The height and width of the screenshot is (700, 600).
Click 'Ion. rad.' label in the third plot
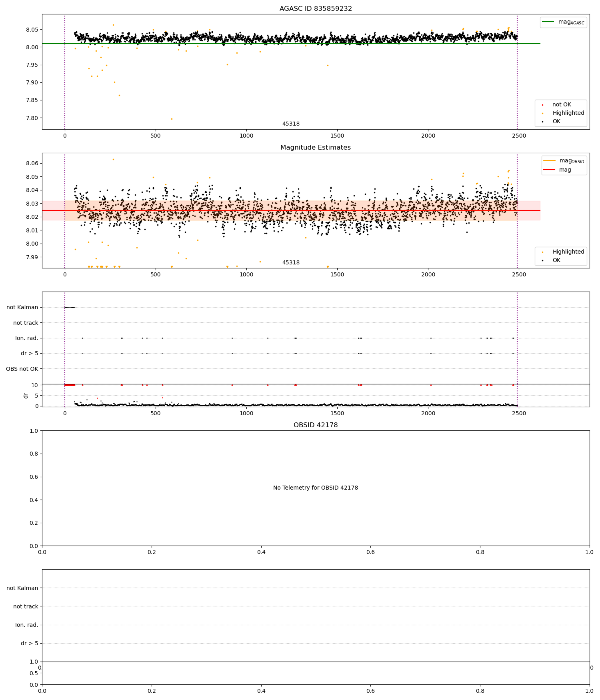click(27, 338)
